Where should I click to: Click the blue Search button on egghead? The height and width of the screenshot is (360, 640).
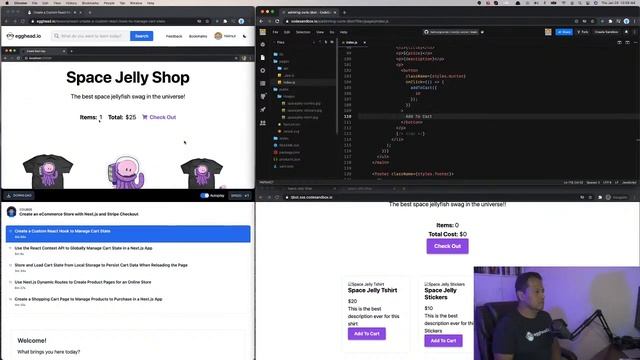tap(142, 36)
